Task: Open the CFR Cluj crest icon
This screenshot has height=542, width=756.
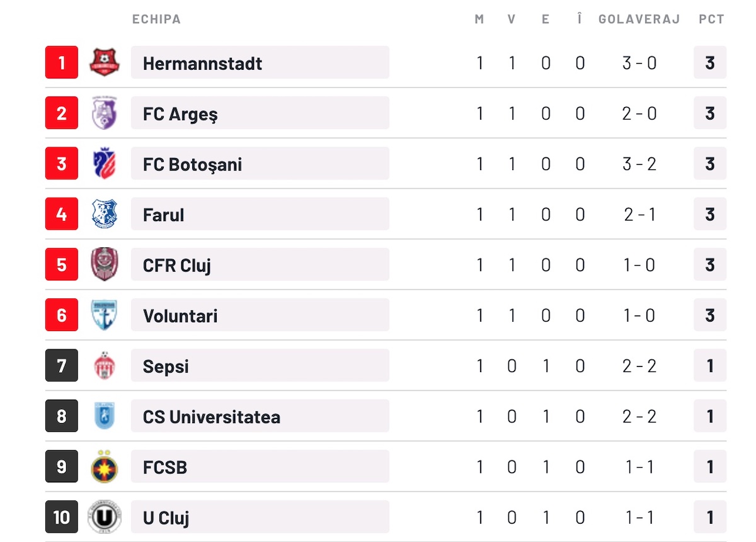Action: tap(105, 264)
